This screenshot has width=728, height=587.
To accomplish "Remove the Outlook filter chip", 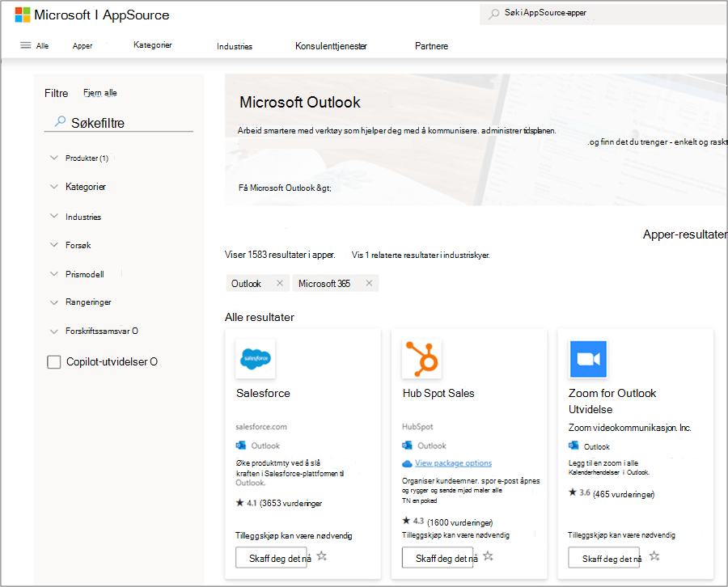I will (280, 283).
